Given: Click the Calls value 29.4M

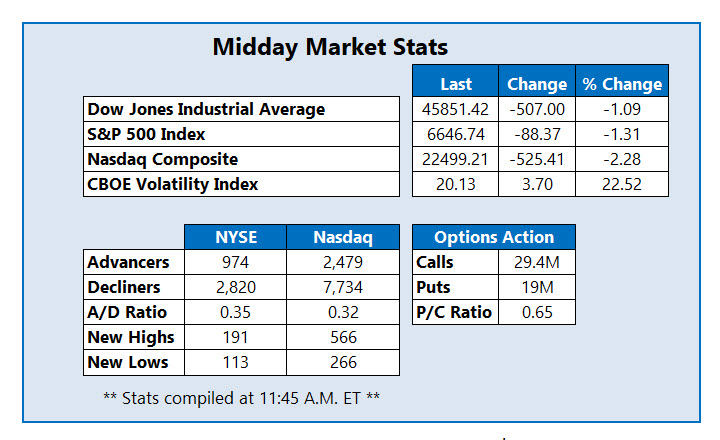Looking at the screenshot, I should click(x=536, y=262).
